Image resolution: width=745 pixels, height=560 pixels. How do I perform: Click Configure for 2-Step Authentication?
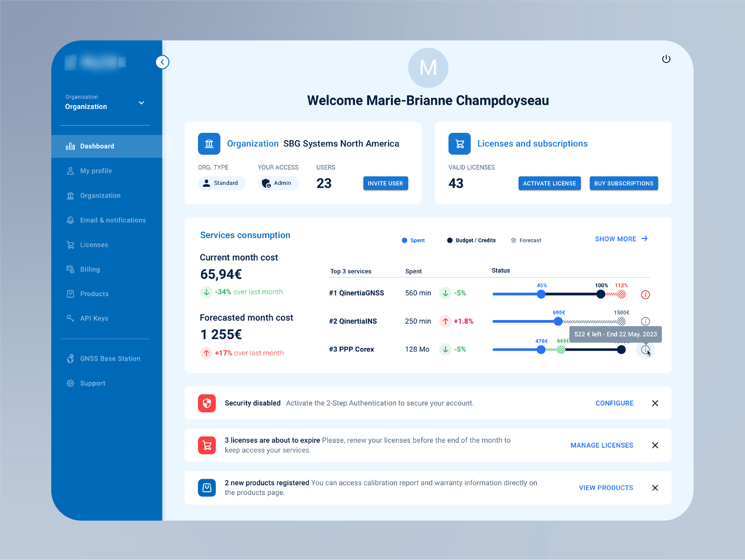point(614,403)
